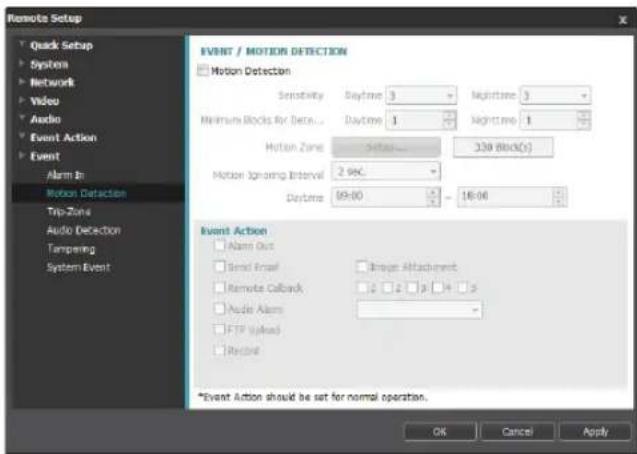Click the Daytime Minimum Blocks stepper
Image resolution: width=637 pixels, height=454 pixels.
coord(449,120)
